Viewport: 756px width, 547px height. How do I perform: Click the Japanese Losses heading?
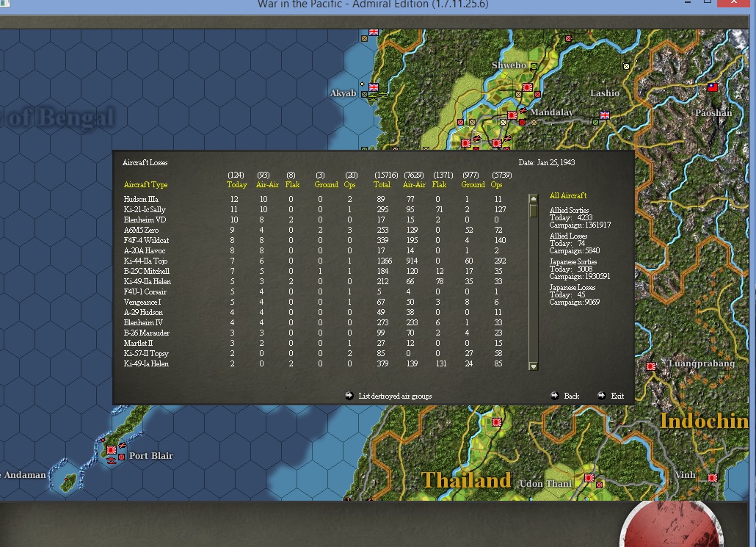573,288
